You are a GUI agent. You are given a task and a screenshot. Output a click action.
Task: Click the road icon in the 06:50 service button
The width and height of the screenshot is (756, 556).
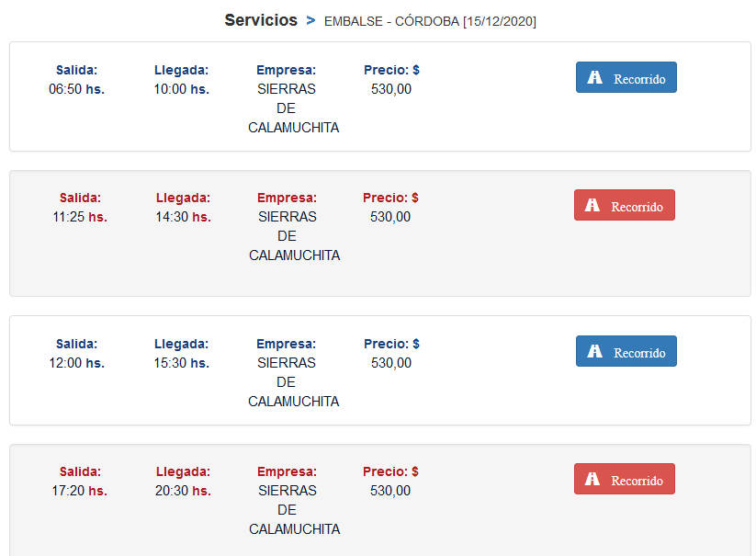(x=595, y=78)
